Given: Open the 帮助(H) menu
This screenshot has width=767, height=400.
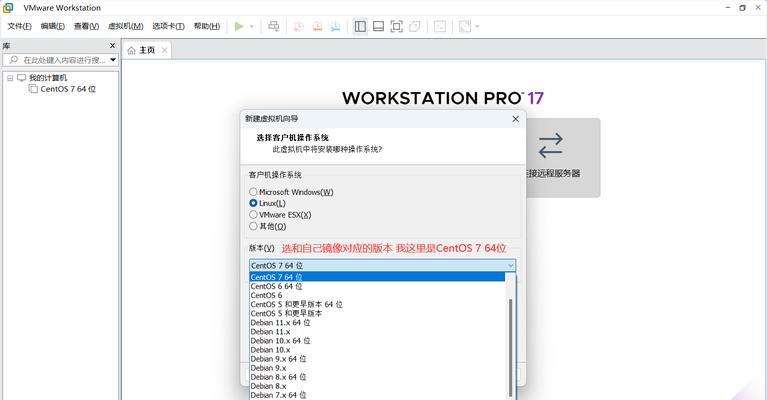Looking at the screenshot, I should [207, 26].
